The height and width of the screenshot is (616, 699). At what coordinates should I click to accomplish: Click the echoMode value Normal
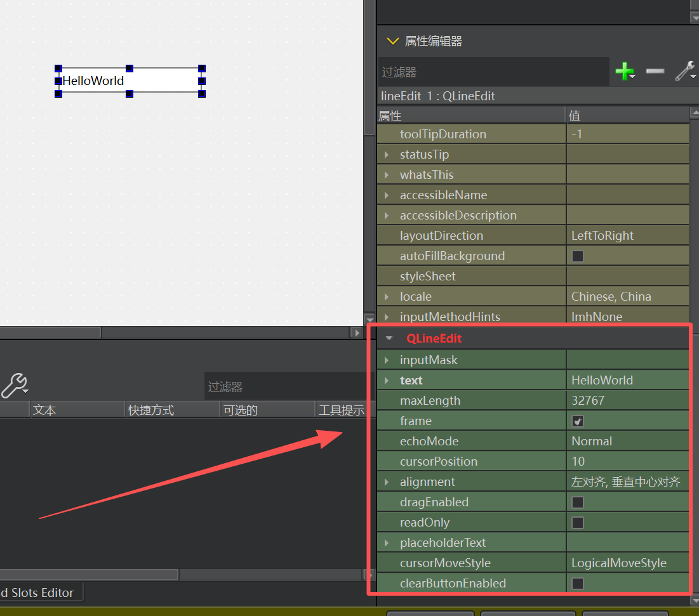click(628, 441)
